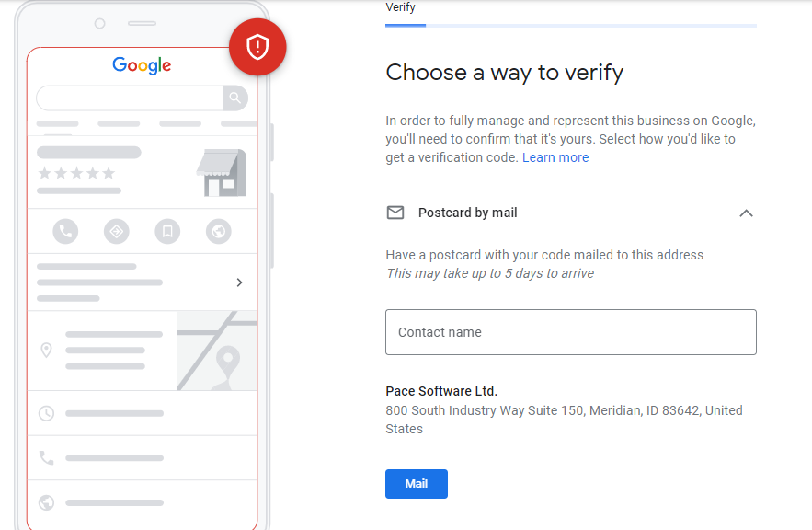Click the red security shield icon

click(257, 47)
